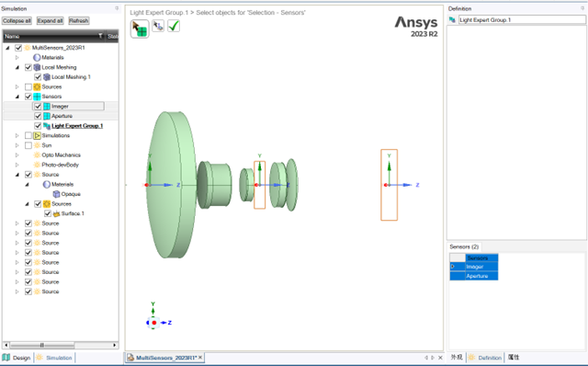
Task: Expand the Photo-devBody node
Action: 17,165
